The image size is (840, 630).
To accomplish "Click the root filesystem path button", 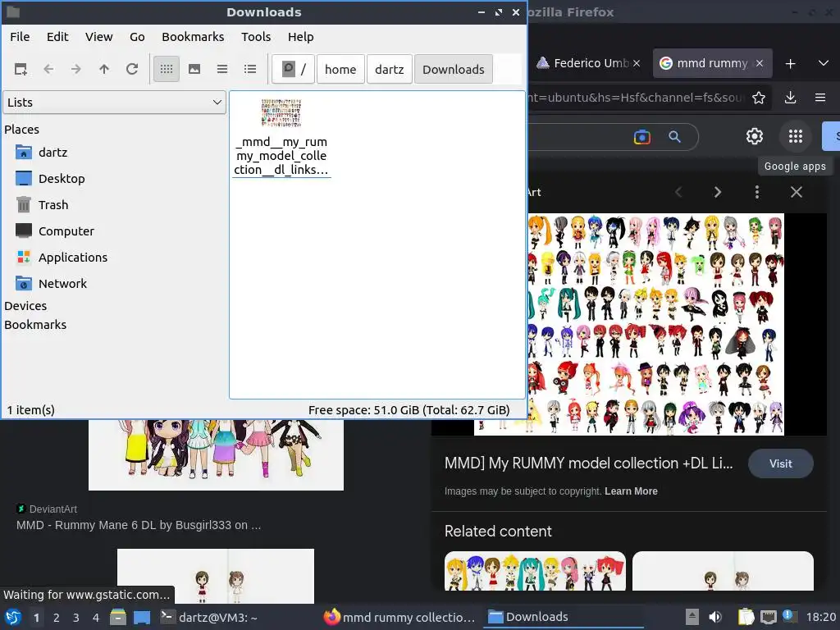I will coord(293,69).
